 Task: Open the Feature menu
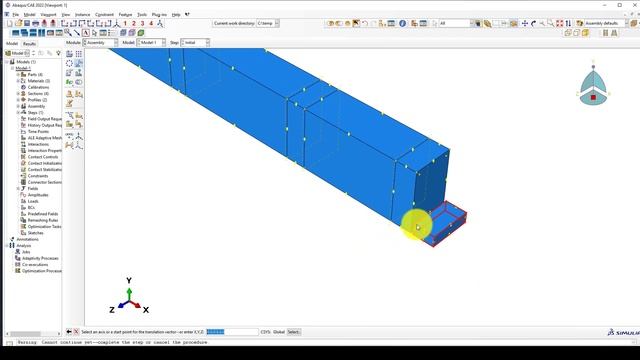coord(125,15)
